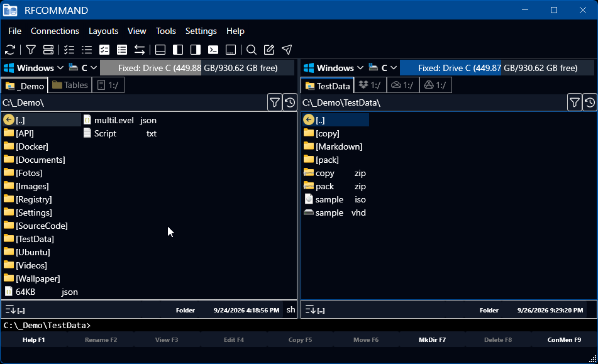Select the multiLevel json file icon
598x364 pixels.
coord(87,120)
